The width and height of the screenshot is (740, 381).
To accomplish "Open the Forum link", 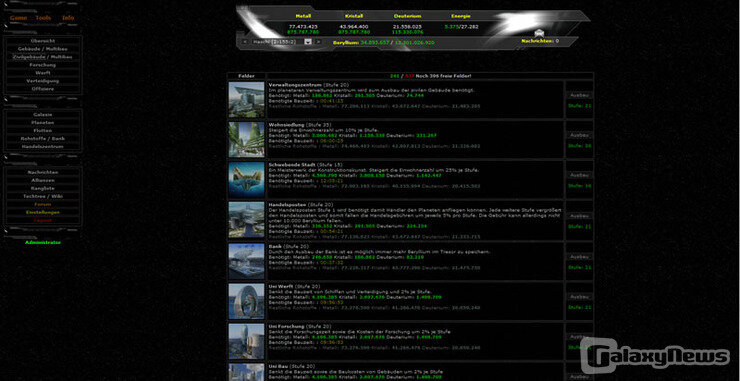I will tap(42, 204).
